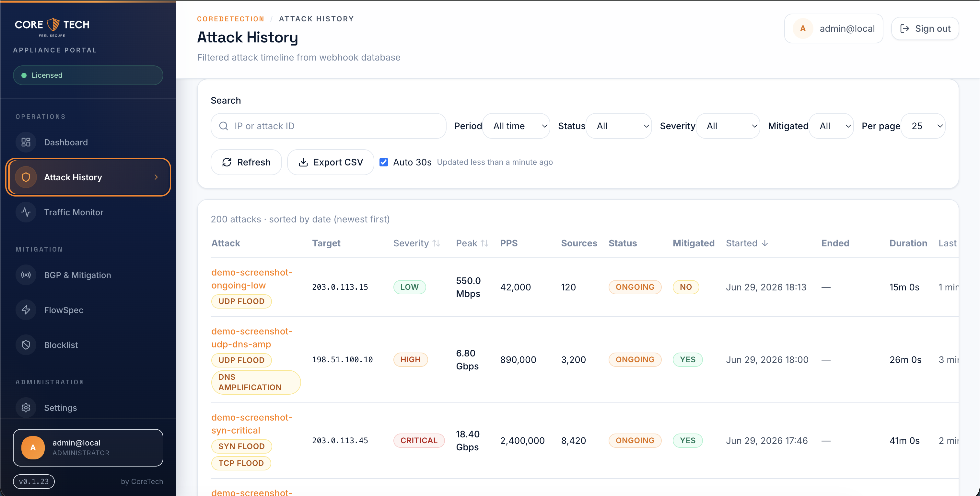Click the LOW severity badge
The image size is (980, 496).
point(409,287)
